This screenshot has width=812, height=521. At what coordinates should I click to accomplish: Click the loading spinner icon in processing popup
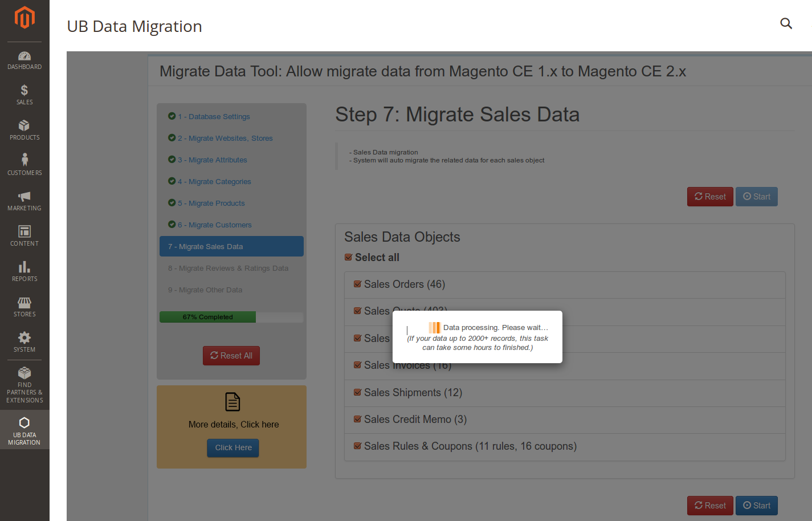(x=435, y=328)
